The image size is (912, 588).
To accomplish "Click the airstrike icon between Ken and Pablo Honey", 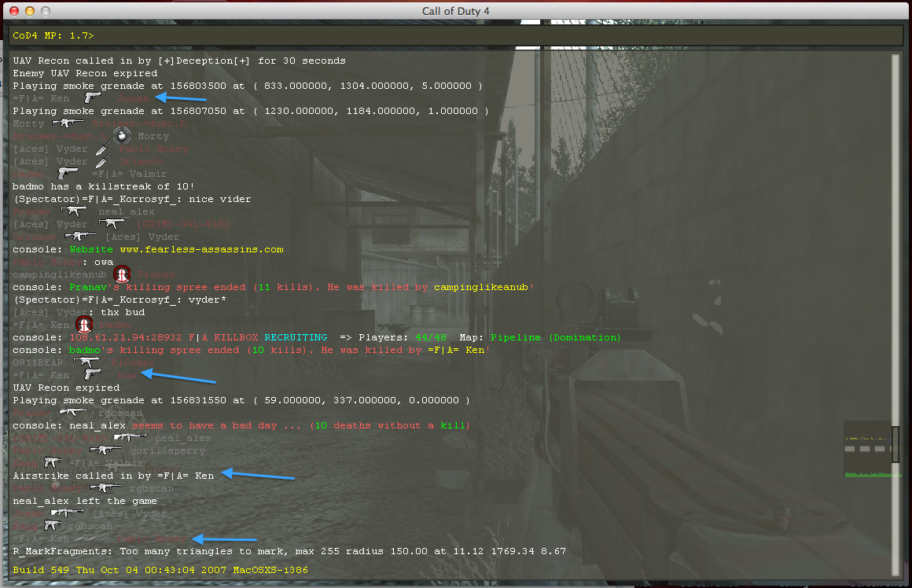I will [92, 538].
